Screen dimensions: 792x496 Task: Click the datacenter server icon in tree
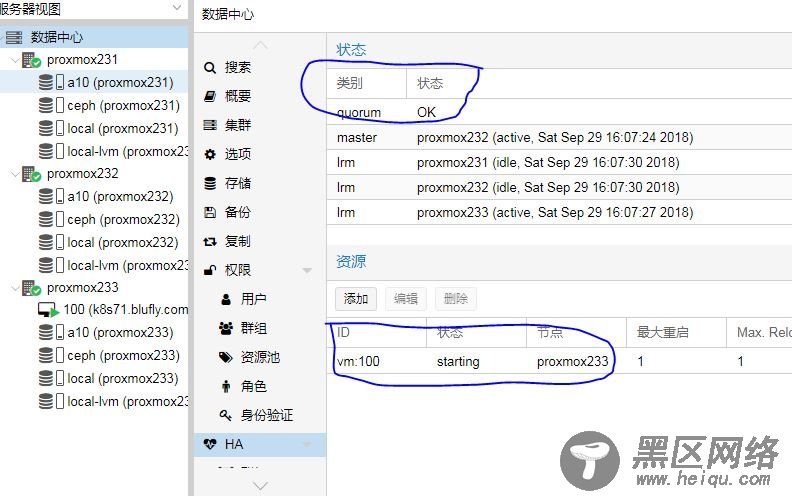point(14,37)
